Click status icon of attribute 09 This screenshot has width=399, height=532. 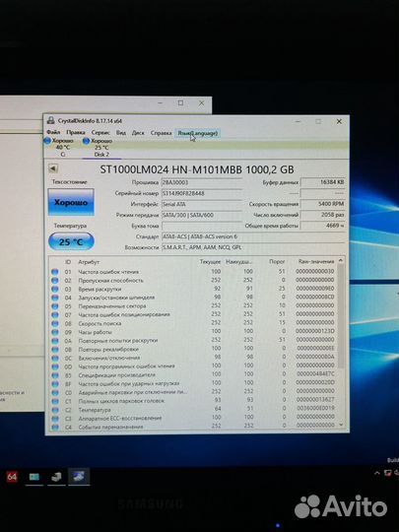click(54, 332)
